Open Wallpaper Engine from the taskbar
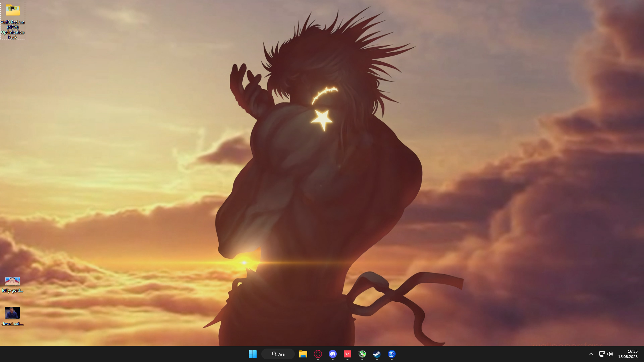644x362 pixels. click(x=391, y=354)
